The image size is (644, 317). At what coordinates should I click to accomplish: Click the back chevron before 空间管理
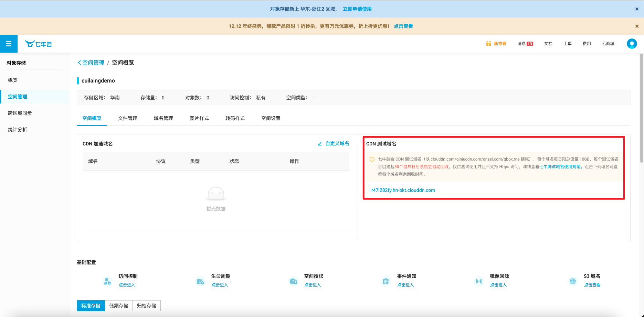pos(79,63)
